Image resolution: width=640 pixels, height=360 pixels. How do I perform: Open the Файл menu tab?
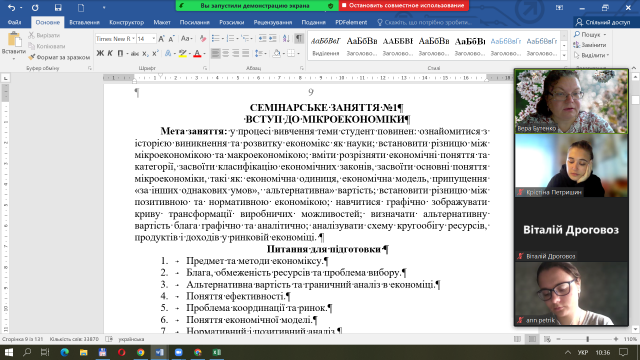coord(14,22)
